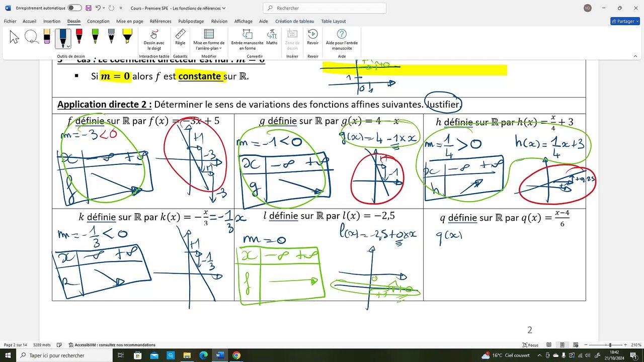Select the red pen
644x362 pixels.
pyautogui.click(x=79, y=37)
